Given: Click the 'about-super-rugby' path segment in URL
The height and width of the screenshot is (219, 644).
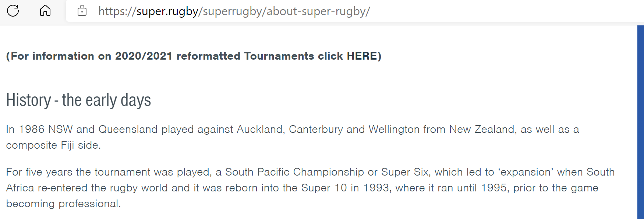Looking at the screenshot, I should [316, 11].
